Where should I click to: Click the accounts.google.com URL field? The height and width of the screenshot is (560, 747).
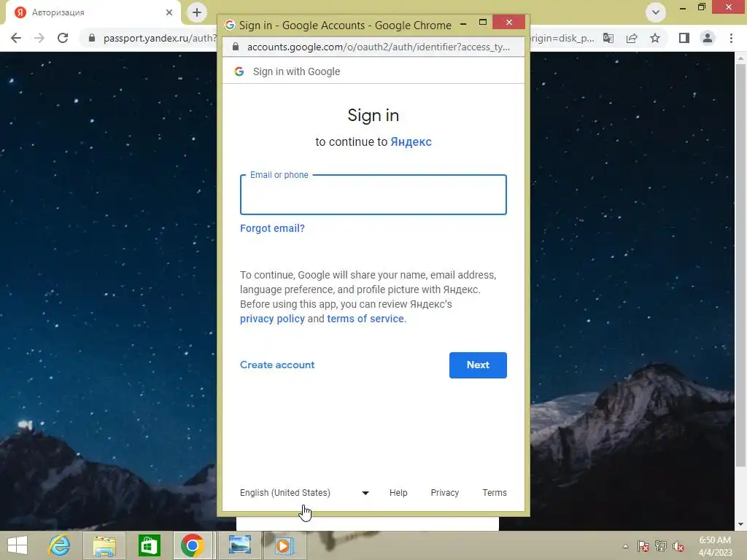click(379, 47)
